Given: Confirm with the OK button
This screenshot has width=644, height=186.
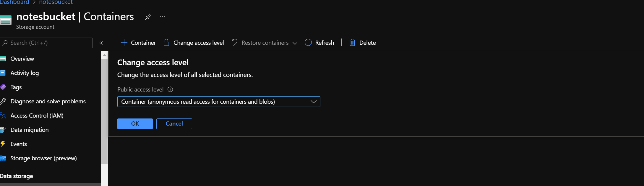Looking at the screenshot, I should pyautogui.click(x=135, y=124).
